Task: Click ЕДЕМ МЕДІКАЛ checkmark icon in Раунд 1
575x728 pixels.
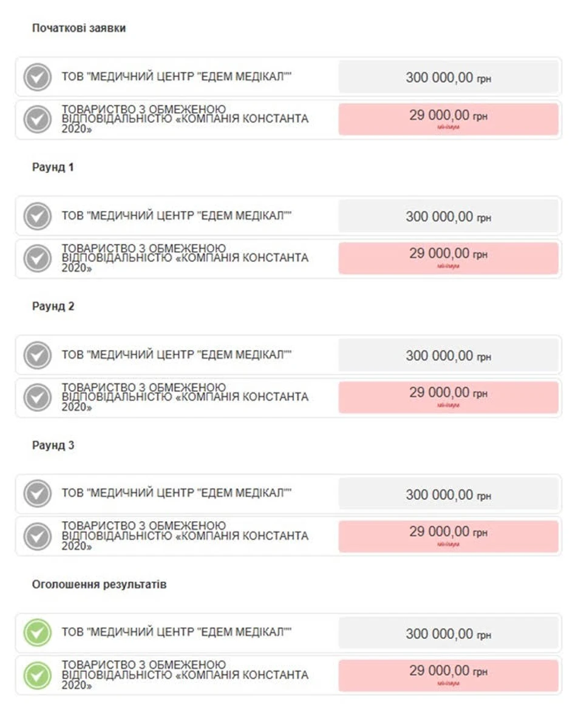Action: tap(37, 217)
